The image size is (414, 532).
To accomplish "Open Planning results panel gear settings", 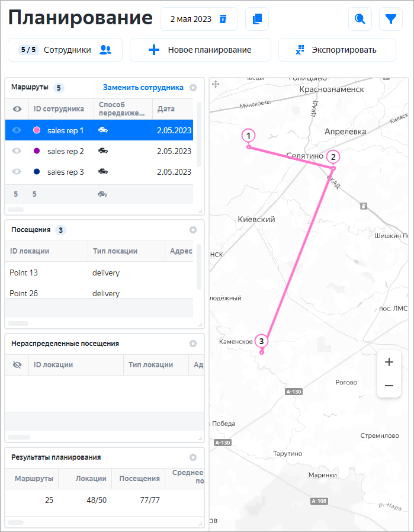I will pos(192,457).
